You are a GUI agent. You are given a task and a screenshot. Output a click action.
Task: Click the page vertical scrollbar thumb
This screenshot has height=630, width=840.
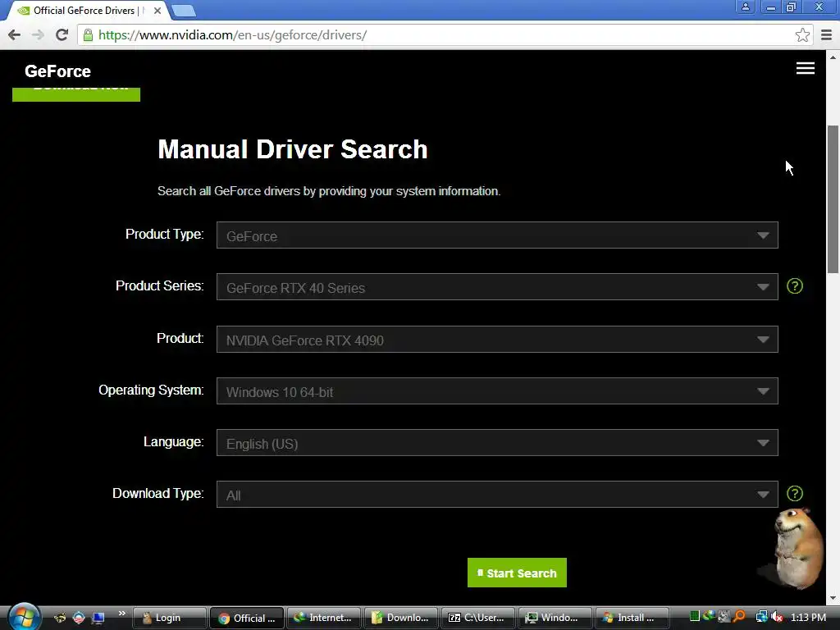click(833, 199)
